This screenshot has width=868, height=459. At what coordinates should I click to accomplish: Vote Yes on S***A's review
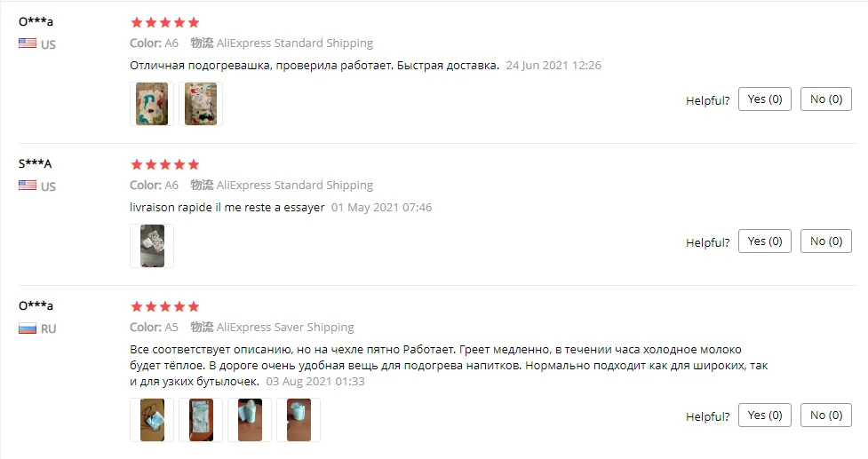click(x=764, y=241)
